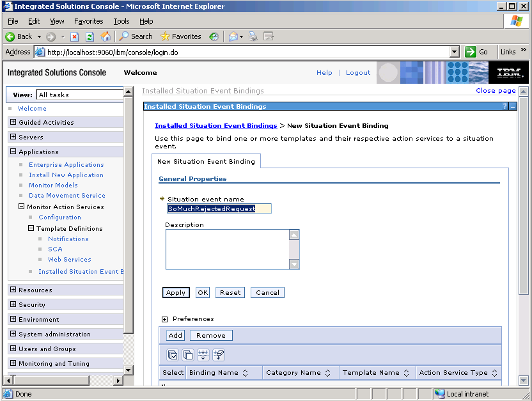Click the Clear Filter Value table icon
The width and height of the screenshot is (532, 401).
point(219,355)
